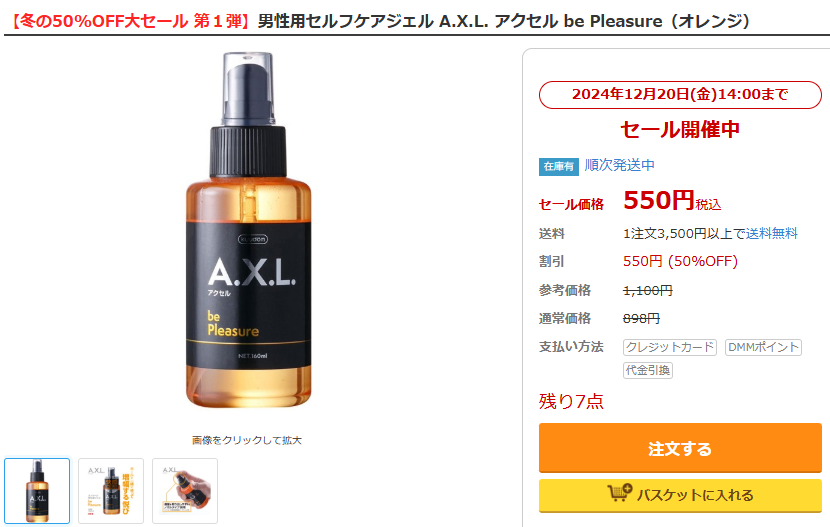The image size is (830, 527).
Task: Enlarge the main A.X.L. bottle image
Action: click(x=248, y=230)
